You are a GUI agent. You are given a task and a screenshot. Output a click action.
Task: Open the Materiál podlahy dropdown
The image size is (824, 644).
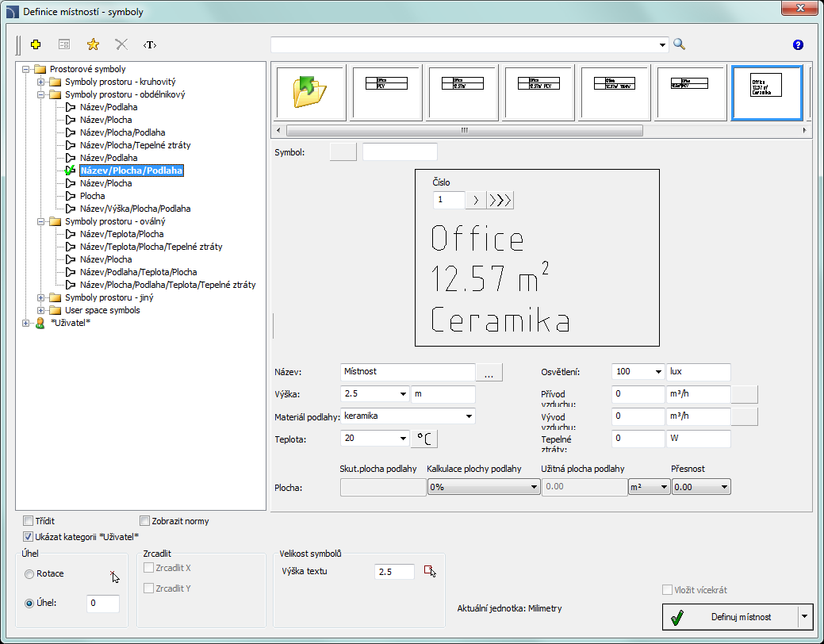point(469,416)
